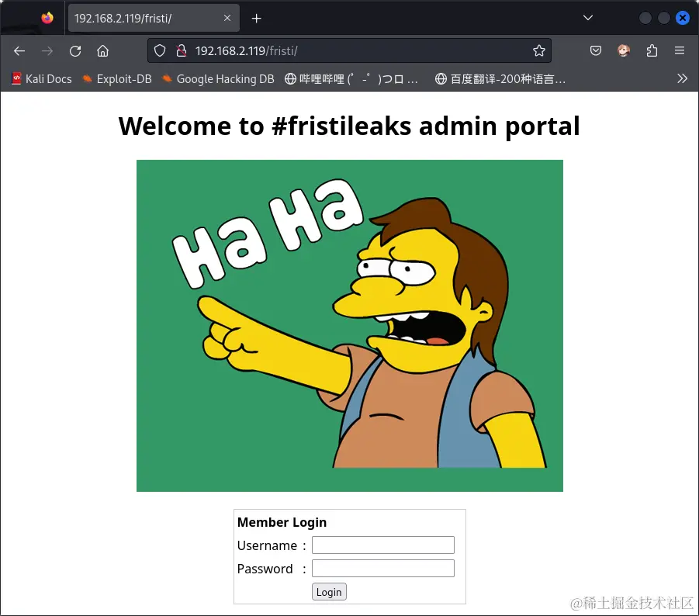Click the URL address bar
699x616 pixels.
click(349, 50)
